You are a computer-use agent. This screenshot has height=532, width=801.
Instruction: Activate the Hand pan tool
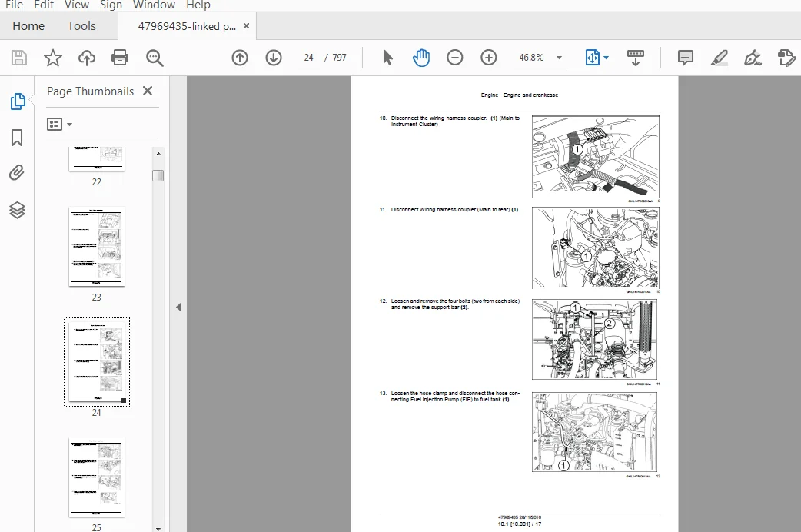click(x=421, y=57)
